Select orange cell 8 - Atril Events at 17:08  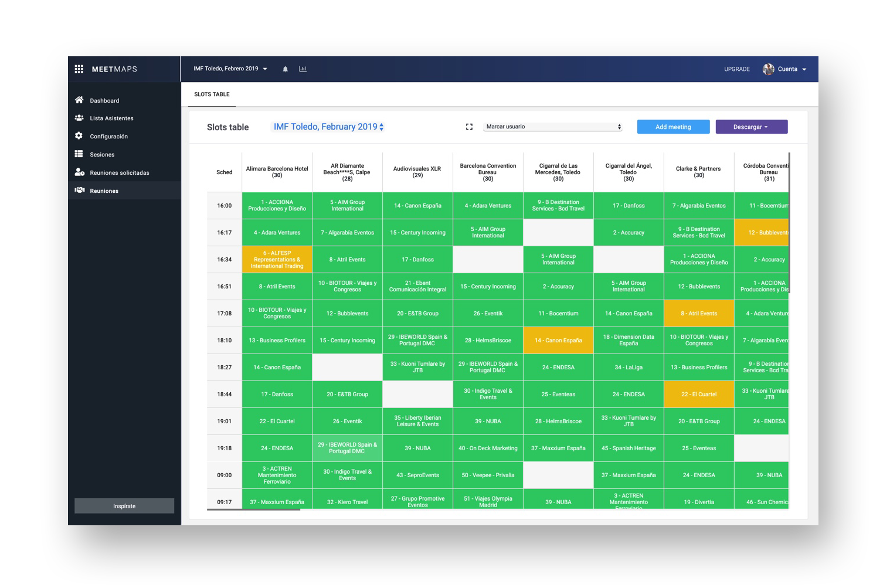(x=699, y=314)
